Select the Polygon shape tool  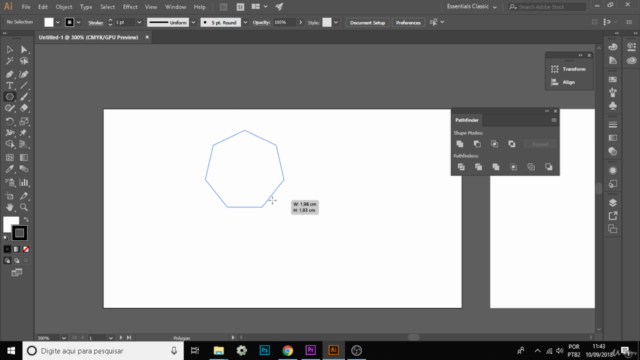tap(10, 97)
